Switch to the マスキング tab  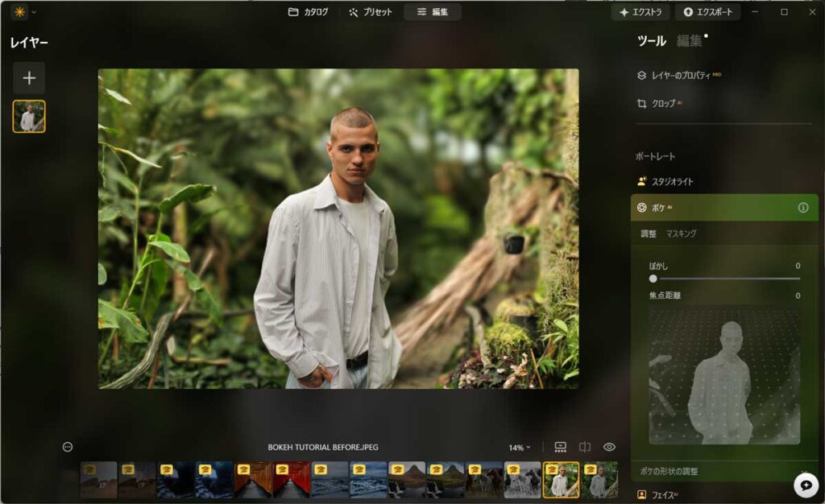(x=681, y=233)
